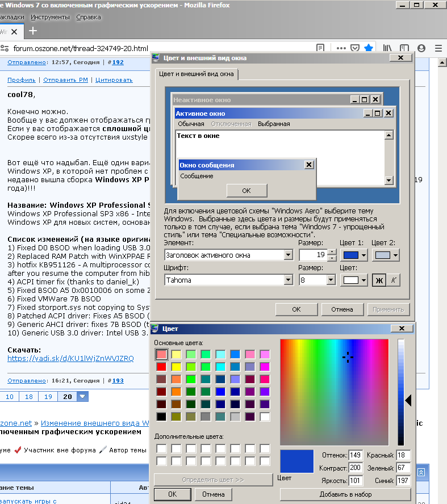Image resolution: width=447 pixels, height=504 pixels.
Task: Select black basic color swatch
Action: (161, 417)
